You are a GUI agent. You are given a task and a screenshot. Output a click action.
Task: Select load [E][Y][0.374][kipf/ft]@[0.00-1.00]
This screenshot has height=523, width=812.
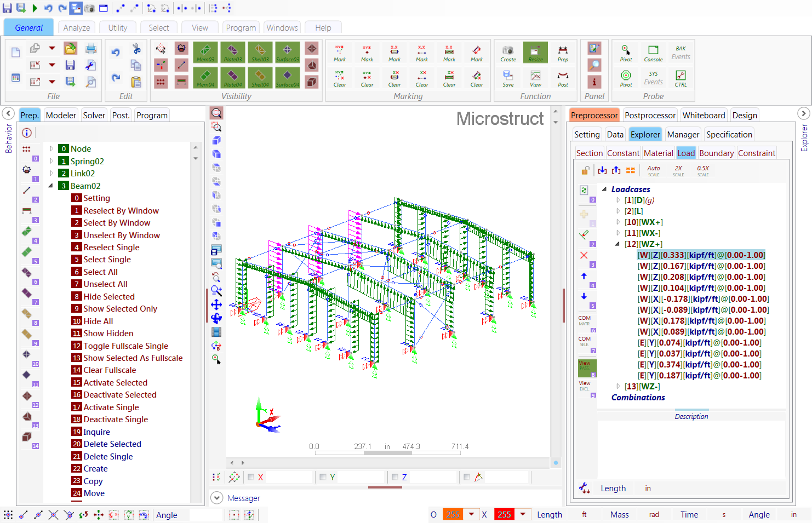click(699, 365)
